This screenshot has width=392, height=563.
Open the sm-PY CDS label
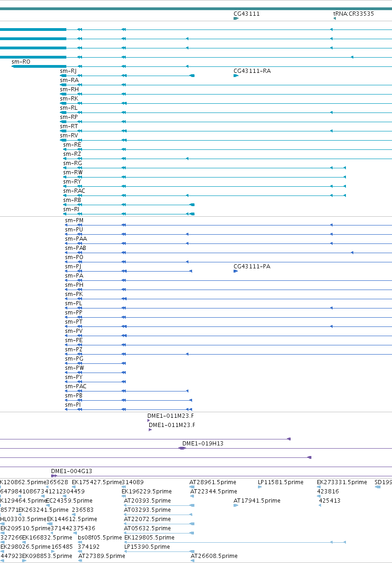point(74,377)
